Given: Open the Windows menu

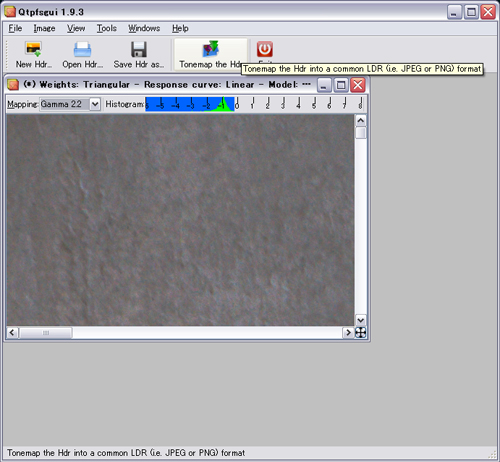Looking at the screenshot, I should (144, 28).
